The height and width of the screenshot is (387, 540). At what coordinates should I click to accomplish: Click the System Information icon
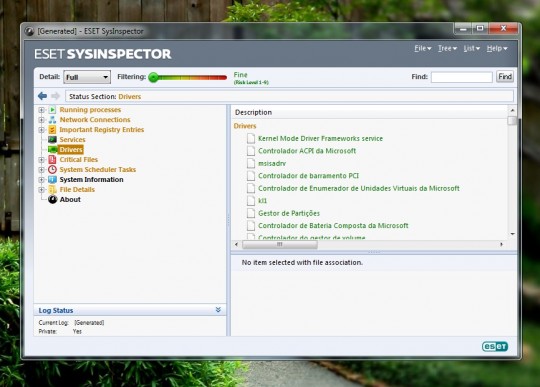[52, 179]
